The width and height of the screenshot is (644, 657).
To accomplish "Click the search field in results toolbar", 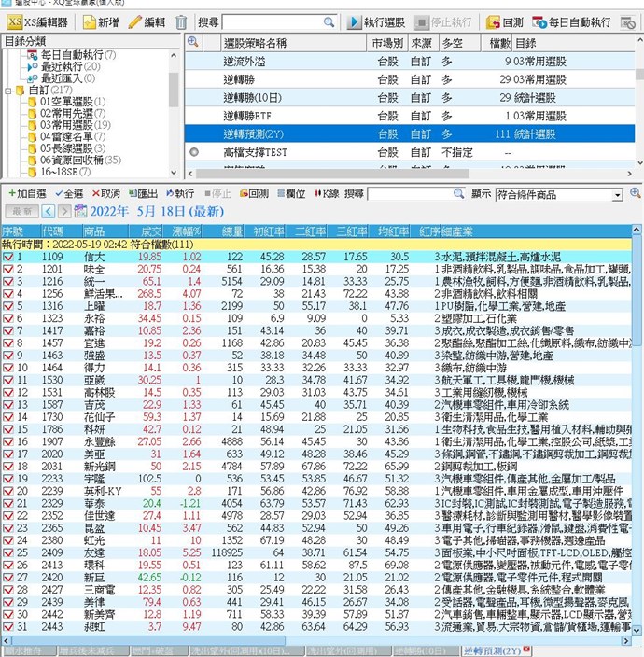I will click(x=415, y=193).
